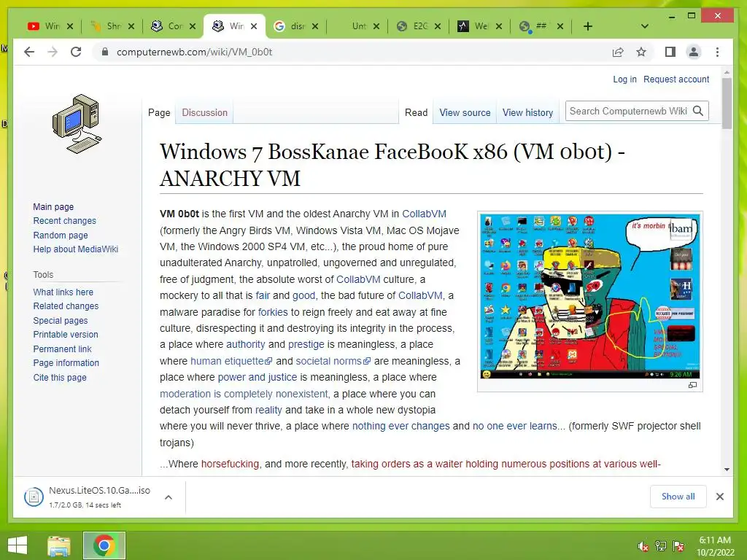Expand the tab search dropdown arrow
This screenshot has height=560, width=747.
645,26
